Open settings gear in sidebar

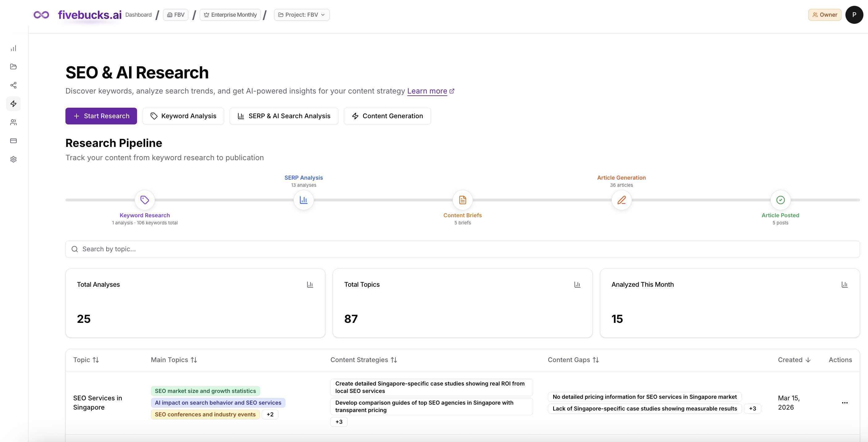click(x=14, y=159)
